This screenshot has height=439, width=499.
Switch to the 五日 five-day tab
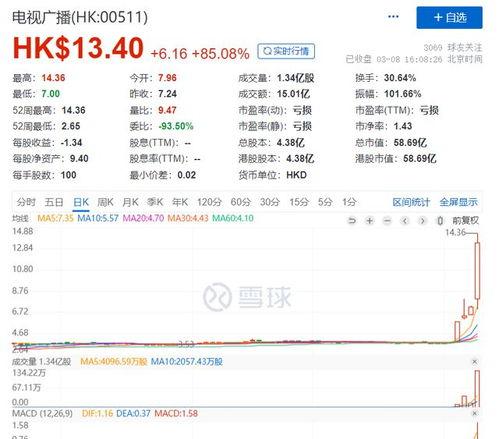pyautogui.click(x=54, y=202)
